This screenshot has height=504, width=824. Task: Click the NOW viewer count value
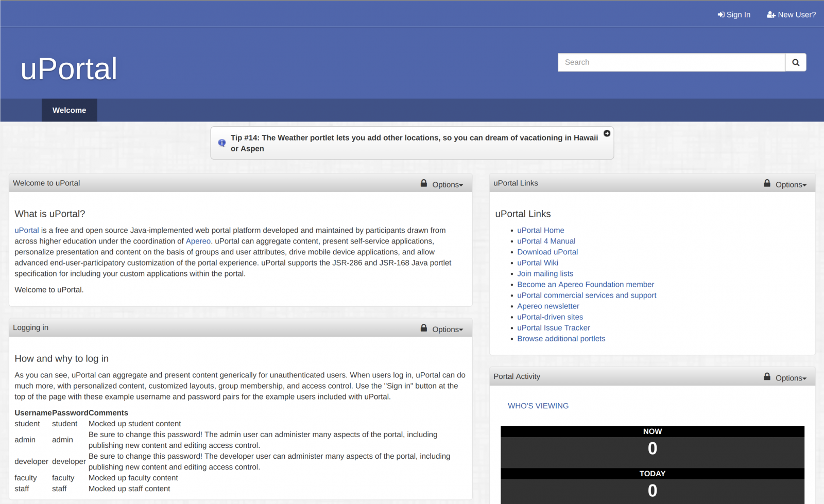point(653,449)
